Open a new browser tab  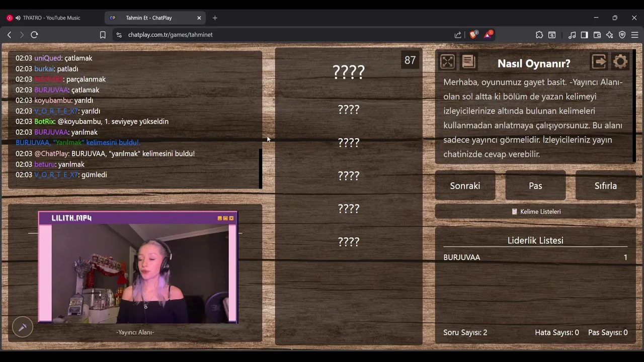click(x=215, y=18)
